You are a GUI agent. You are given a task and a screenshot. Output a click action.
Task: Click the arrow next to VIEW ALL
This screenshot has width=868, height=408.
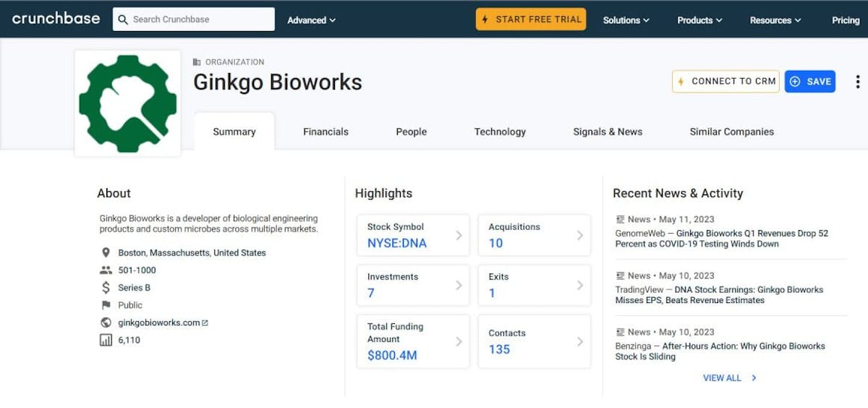[754, 378]
